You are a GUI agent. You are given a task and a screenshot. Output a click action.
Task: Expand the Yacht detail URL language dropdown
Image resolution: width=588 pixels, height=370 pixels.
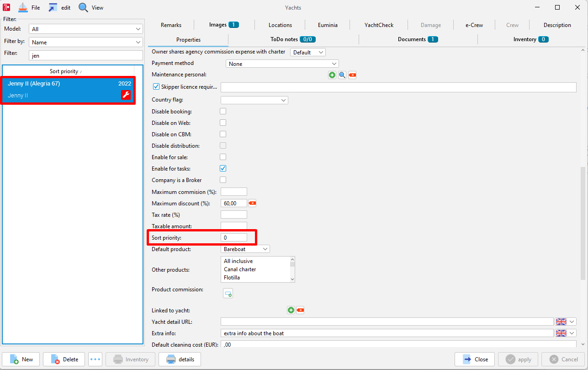[572, 322]
